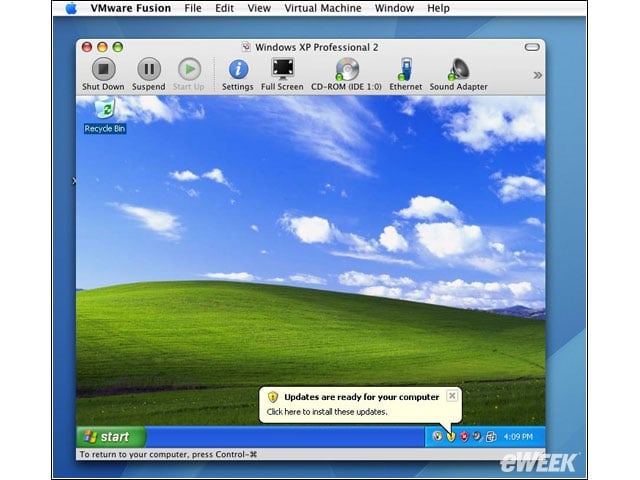The width and height of the screenshot is (640, 480).
Task: Click the window title document icon
Action: 246,47
